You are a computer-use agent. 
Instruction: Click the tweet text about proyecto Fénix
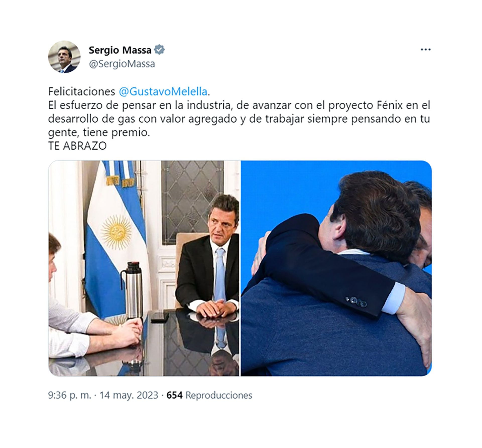pyautogui.click(x=239, y=119)
